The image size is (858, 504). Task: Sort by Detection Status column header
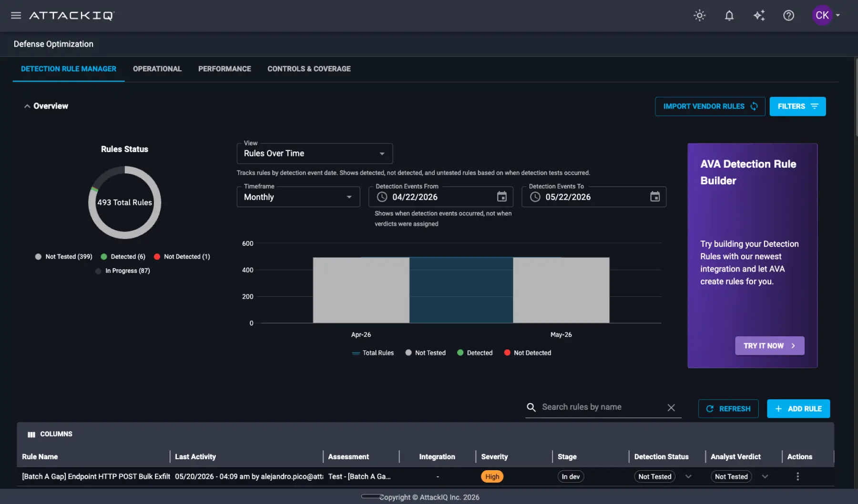[x=661, y=457]
